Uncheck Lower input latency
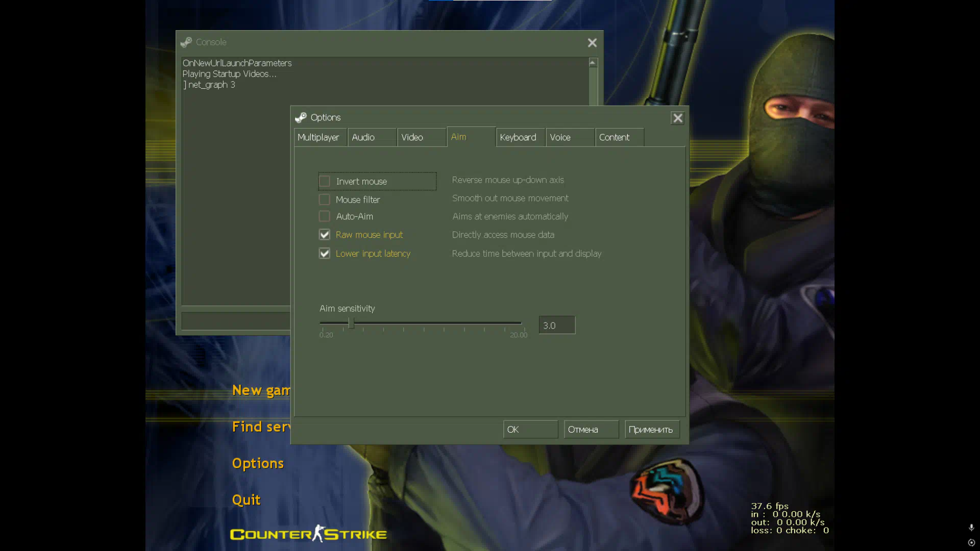The width and height of the screenshot is (980, 551). pos(325,254)
